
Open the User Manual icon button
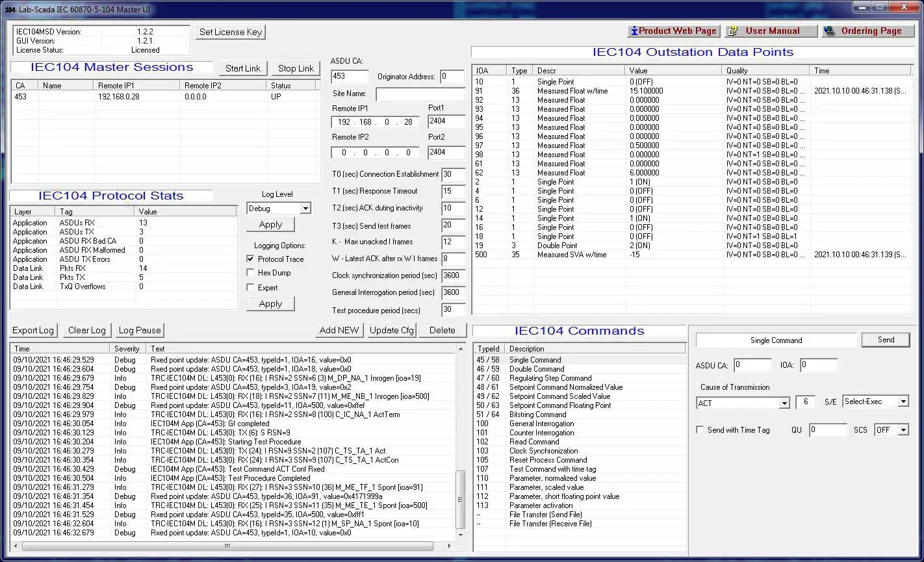(732, 31)
